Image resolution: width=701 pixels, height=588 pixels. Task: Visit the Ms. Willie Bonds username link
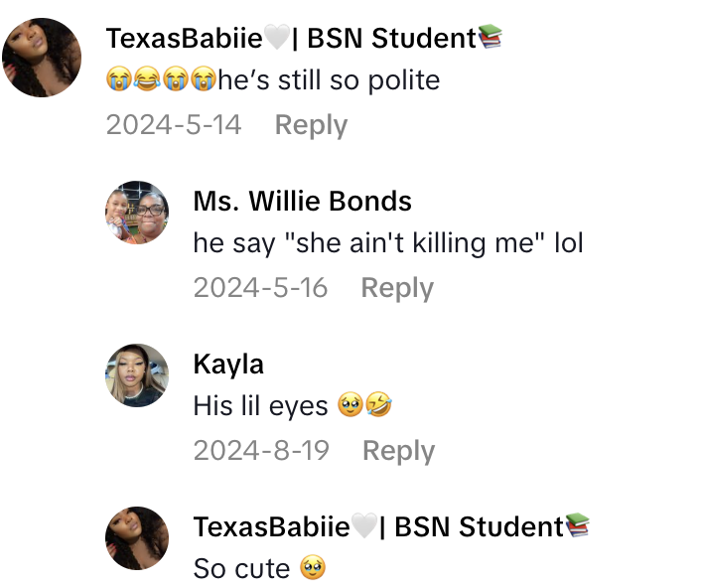coord(302,201)
